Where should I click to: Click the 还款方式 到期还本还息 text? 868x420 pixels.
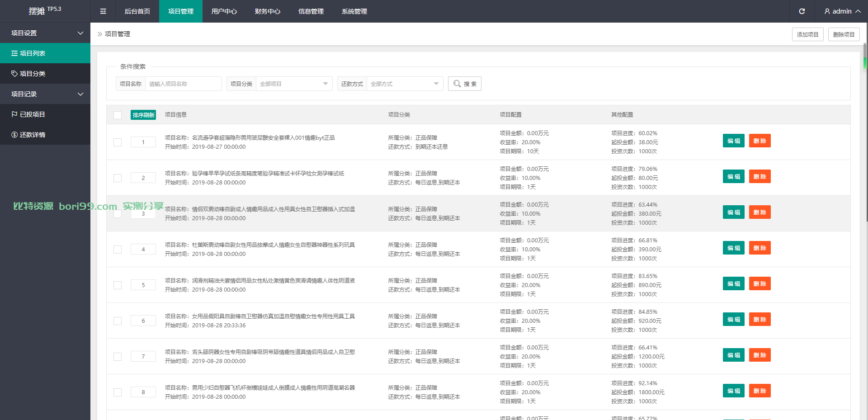click(418, 147)
